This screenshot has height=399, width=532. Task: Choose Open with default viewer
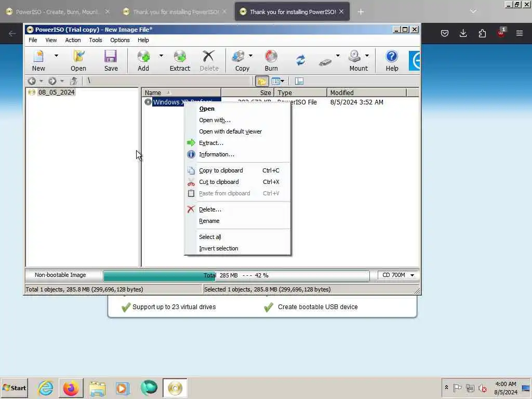[x=237, y=131]
